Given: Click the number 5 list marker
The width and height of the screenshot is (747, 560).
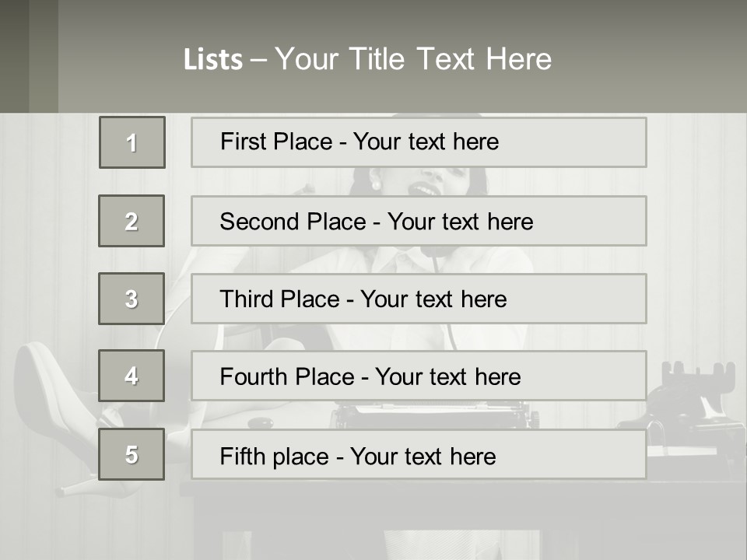Looking at the screenshot, I should [132, 454].
